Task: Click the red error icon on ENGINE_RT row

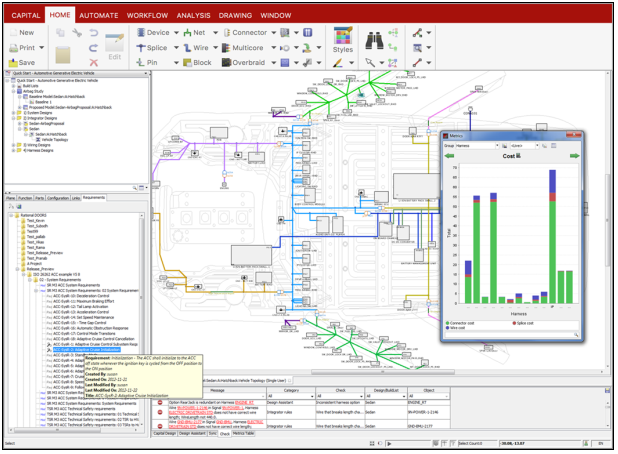Action: pos(160,402)
